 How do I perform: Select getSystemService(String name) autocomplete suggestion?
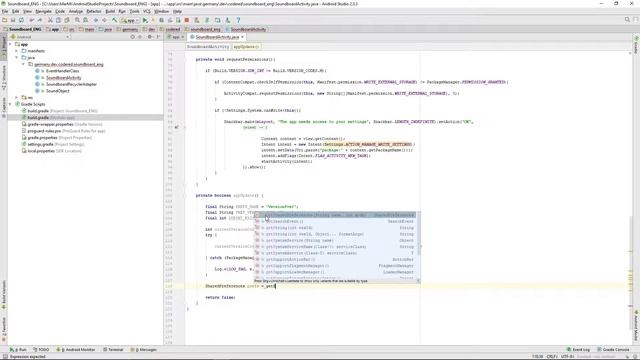pos(335,240)
